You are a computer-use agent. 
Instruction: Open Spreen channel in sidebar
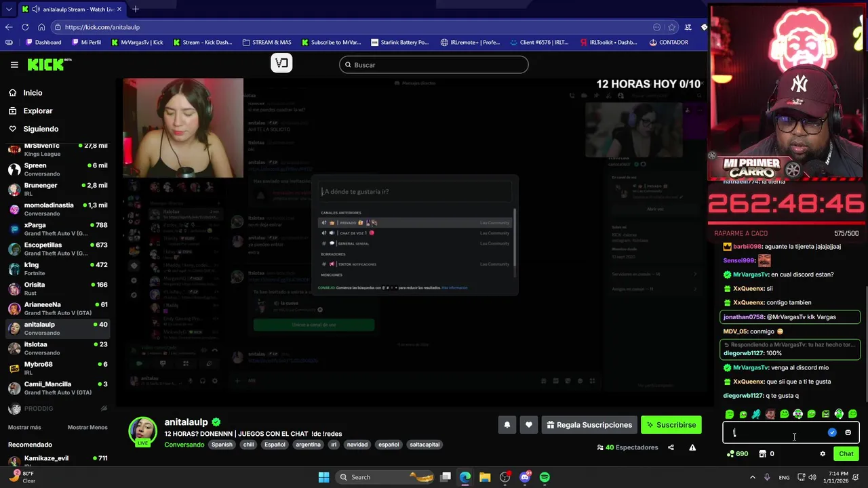tap(58, 169)
